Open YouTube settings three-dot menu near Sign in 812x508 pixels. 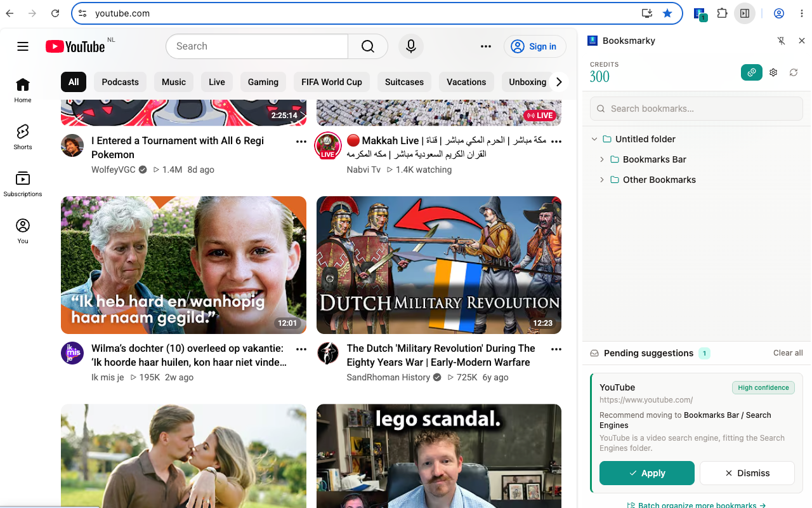coord(486,46)
